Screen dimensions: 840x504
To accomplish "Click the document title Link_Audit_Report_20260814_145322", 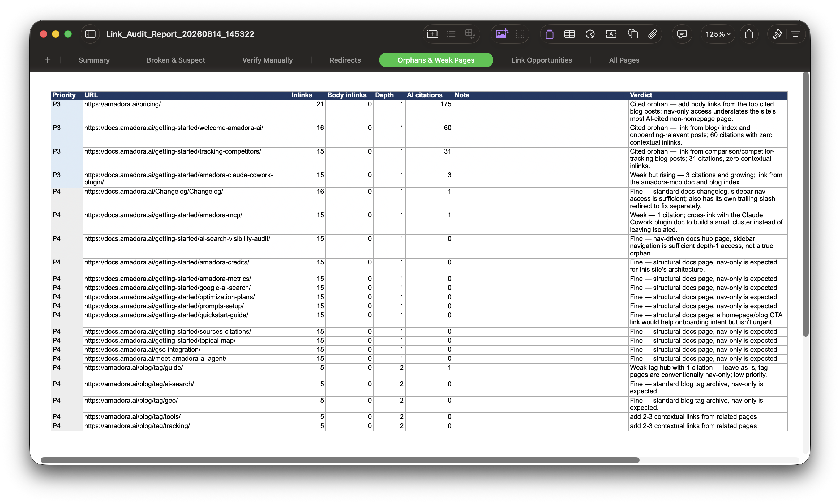I will pyautogui.click(x=180, y=34).
